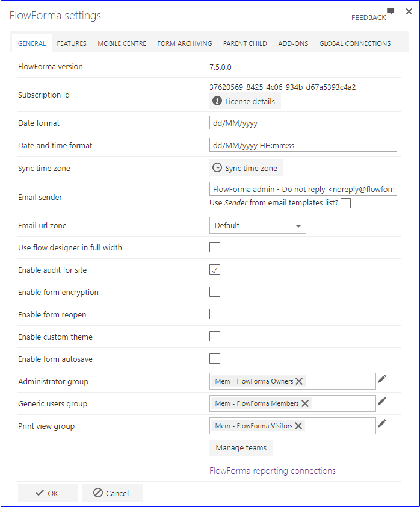Viewport: 420px width, 507px height.
Task: Edit the Print view group with pencil icon
Action: tap(382, 423)
